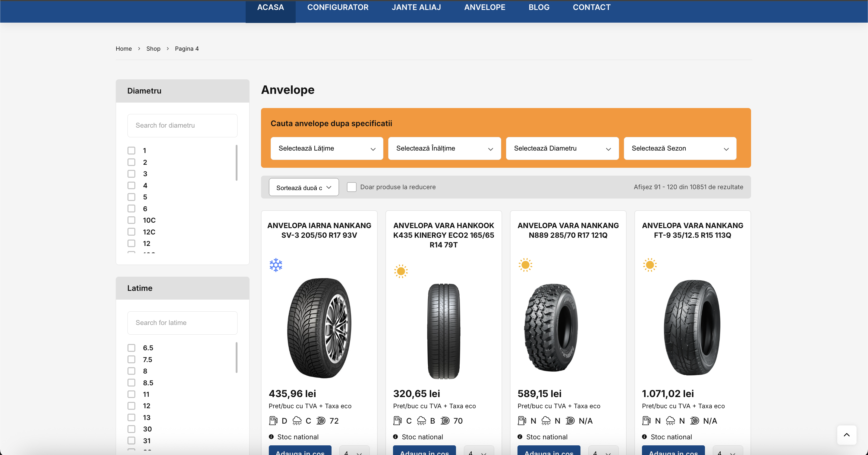
Task: Check the 10C diametru filter checkbox
Action: tap(131, 220)
